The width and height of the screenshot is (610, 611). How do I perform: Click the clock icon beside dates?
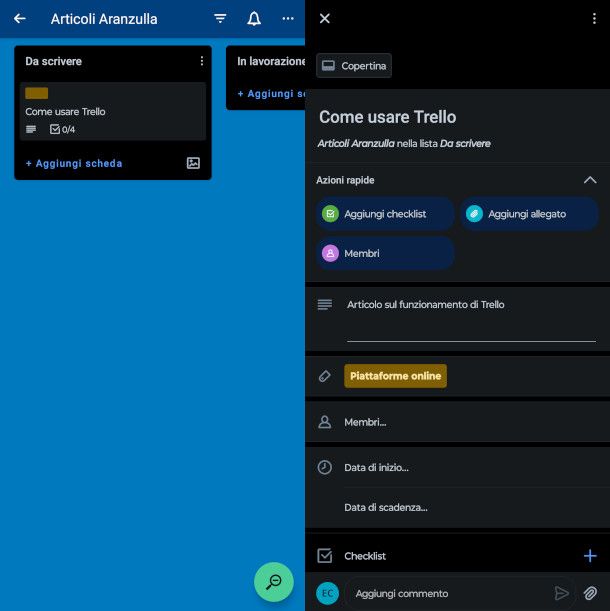point(325,467)
